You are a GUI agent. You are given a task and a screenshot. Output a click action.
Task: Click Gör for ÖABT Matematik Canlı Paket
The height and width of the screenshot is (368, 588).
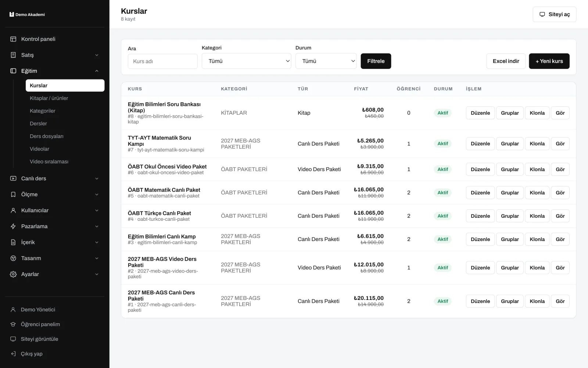tap(560, 193)
